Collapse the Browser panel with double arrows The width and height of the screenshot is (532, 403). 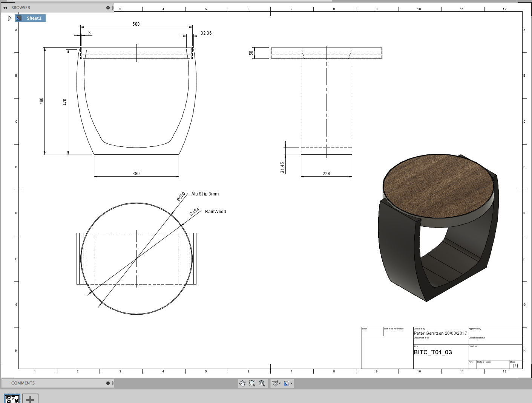(5, 8)
